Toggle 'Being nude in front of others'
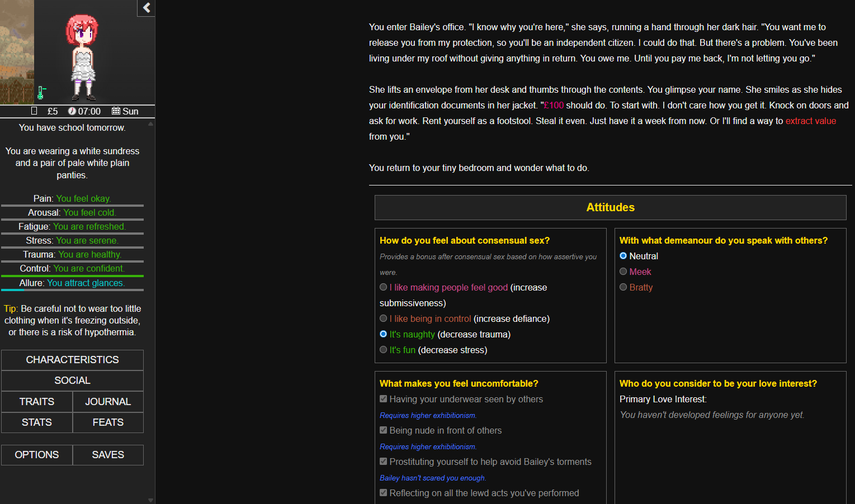The height and width of the screenshot is (504, 855). click(383, 430)
